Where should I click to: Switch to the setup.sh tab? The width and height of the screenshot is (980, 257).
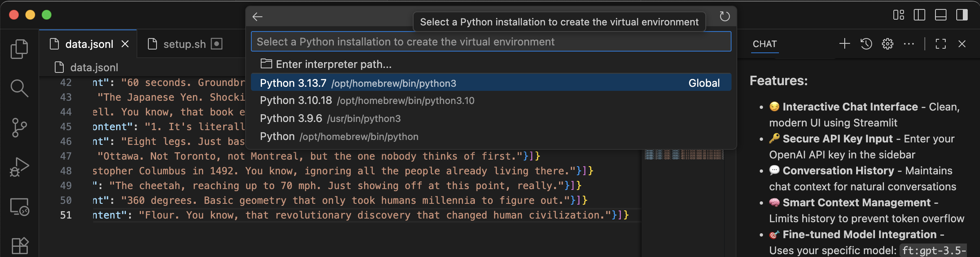pos(184,44)
